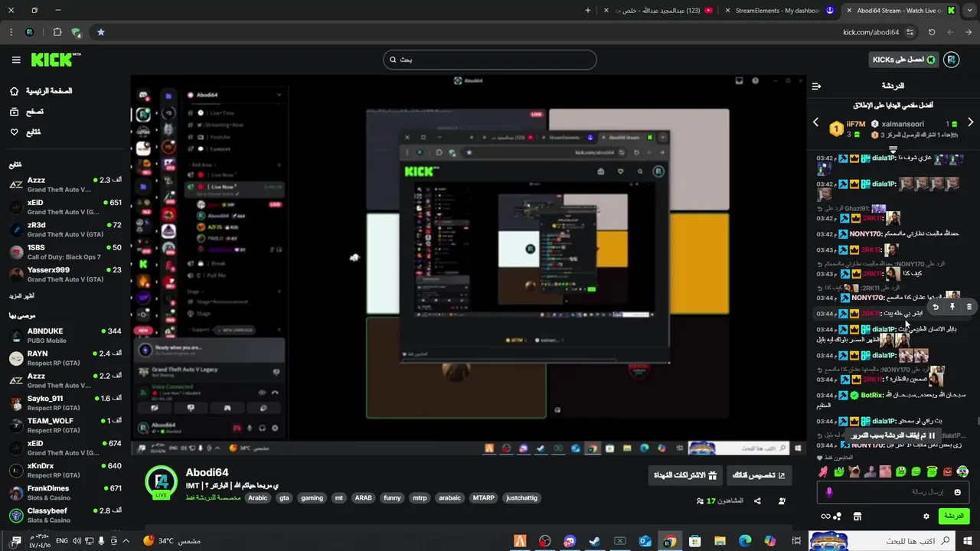Open chat settings gear

(x=926, y=517)
